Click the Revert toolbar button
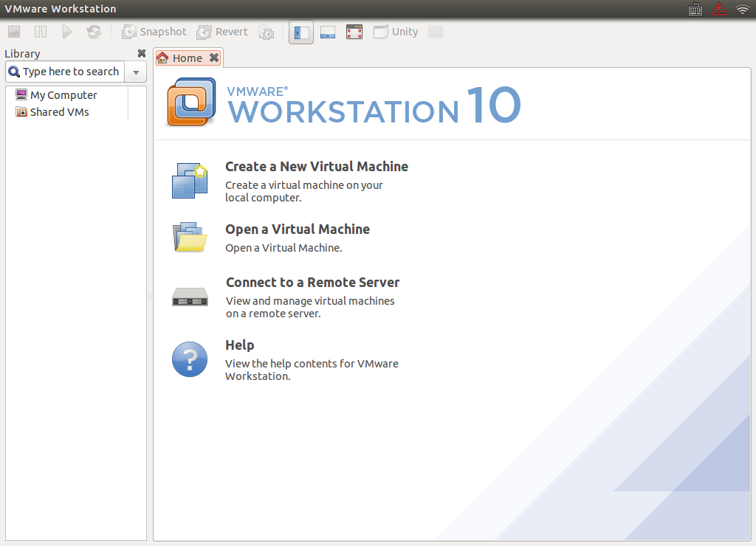Image resolution: width=756 pixels, height=546 pixels. [x=222, y=32]
